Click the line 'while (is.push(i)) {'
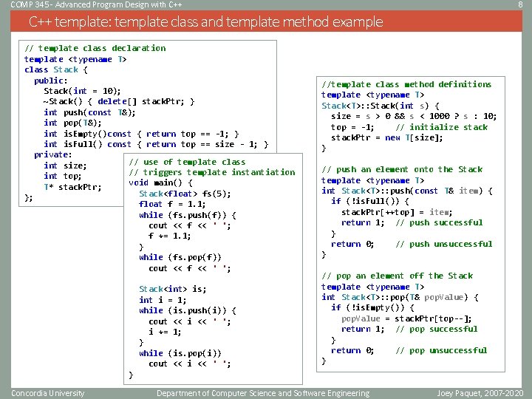Viewport: 532px width, 399px height. [x=188, y=310]
